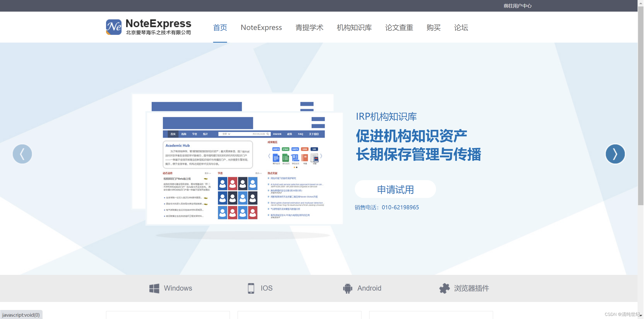644x319 pixels.
Task: Select the orange pagination dot under 成果概览
Action: pyautogui.click(x=295, y=167)
